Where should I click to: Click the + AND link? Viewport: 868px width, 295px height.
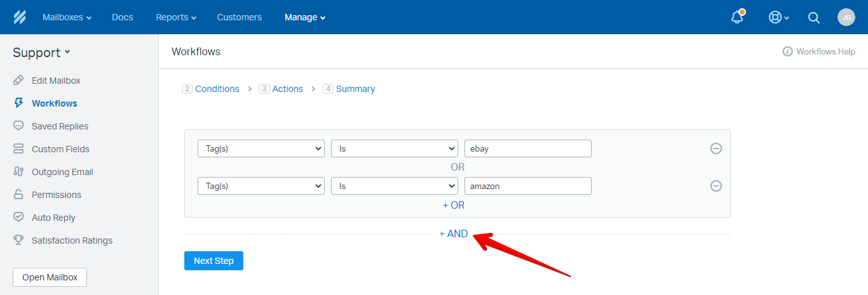[454, 233]
